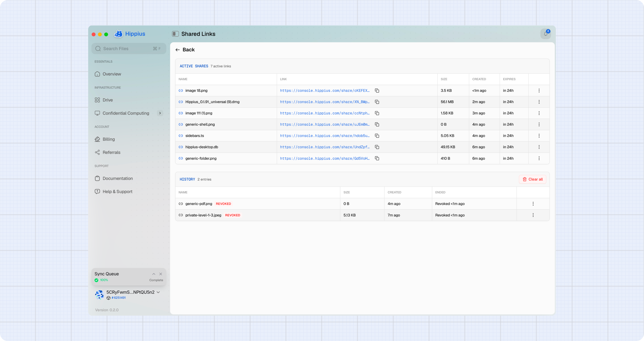Image resolution: width=644 pixels, height=341 pixels.
Task: Click the account identicon avatar
Action: pyautogui.click(x=99, y=294)
